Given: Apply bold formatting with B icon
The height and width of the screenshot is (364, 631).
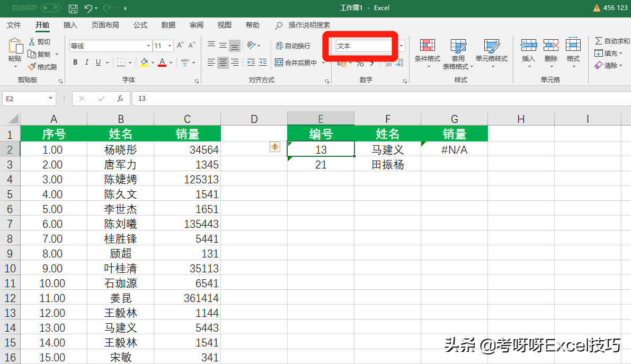Looking at the screenshot, I should [75, 63].
